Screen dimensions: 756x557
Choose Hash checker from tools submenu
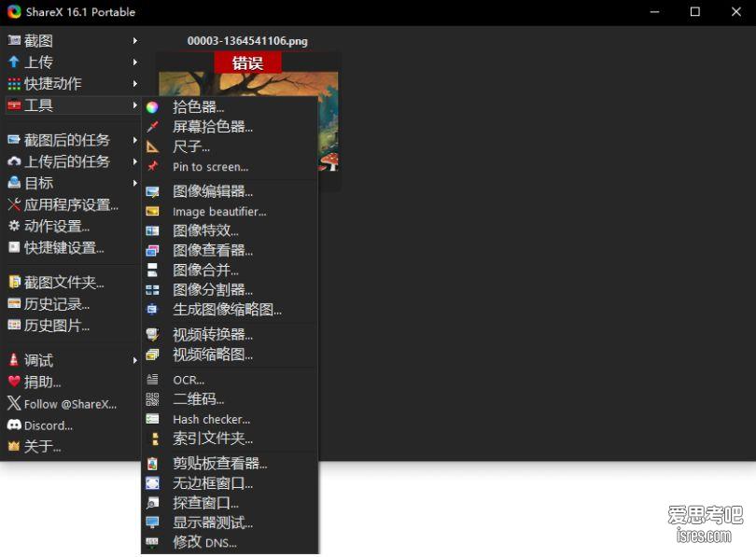point(230,419)
